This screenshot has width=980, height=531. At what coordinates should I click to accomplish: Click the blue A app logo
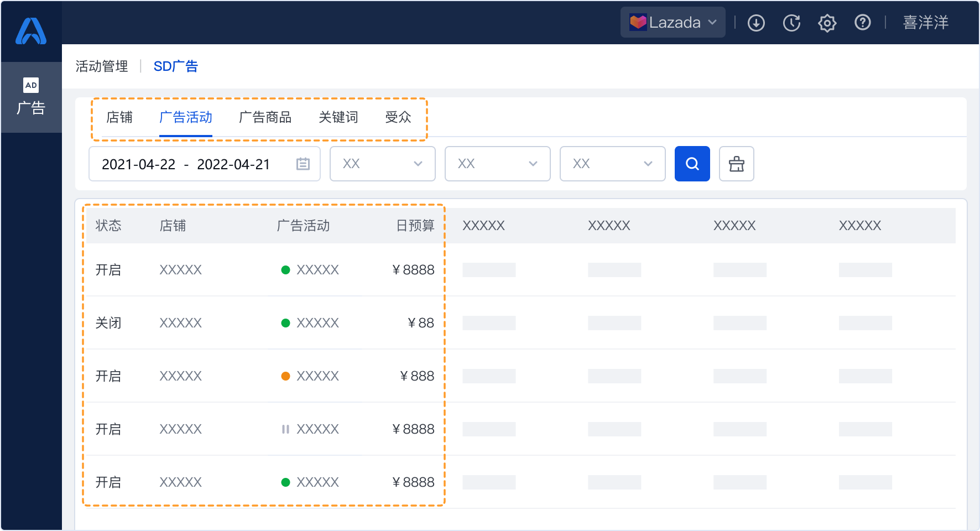coord(31,31)
